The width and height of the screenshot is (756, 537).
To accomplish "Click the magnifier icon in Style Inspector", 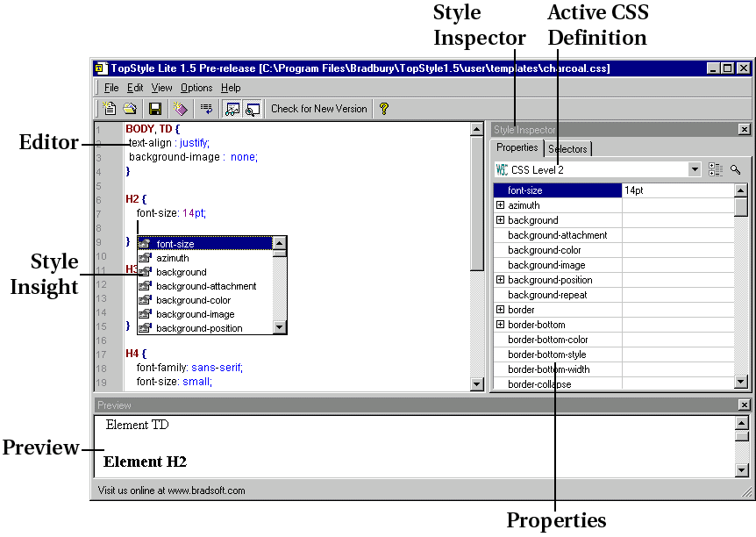I will coord(735,169).
